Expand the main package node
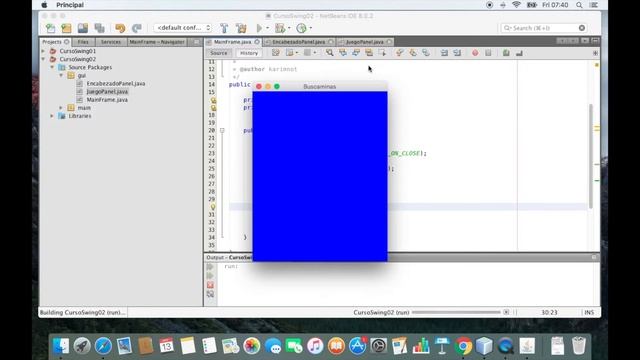The image size is (640, 360). [61, 108]
